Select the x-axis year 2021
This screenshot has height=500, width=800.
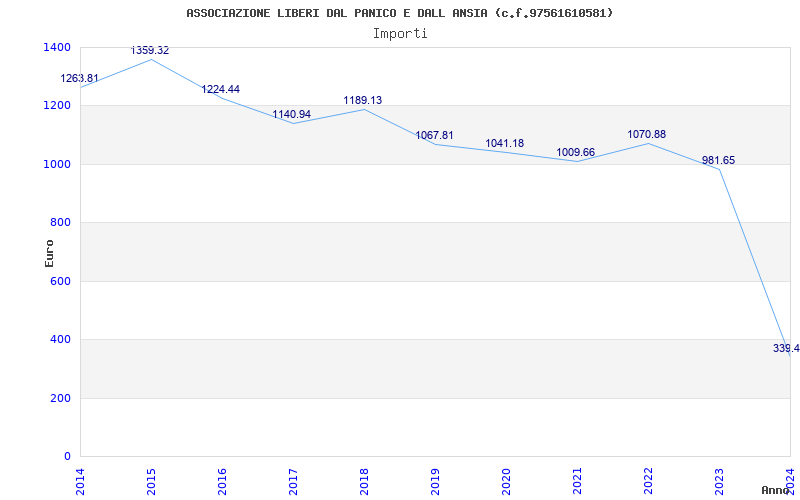pyautogui.click(x=577, y=481)
